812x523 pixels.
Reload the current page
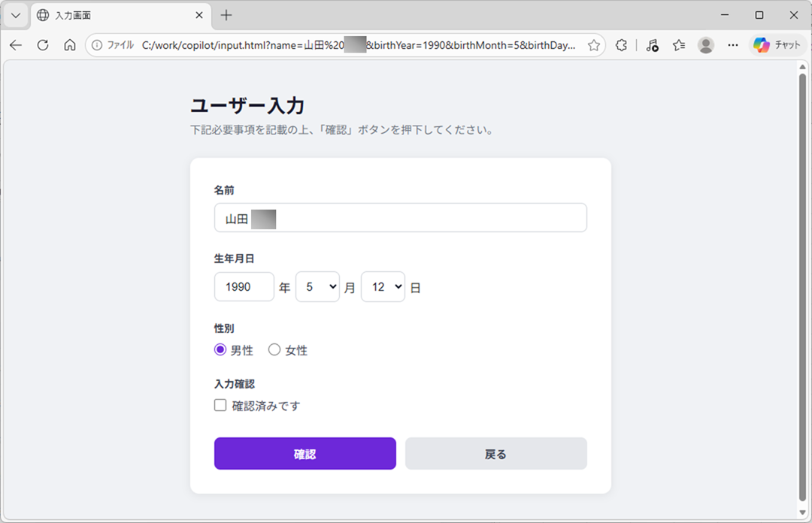43,45
